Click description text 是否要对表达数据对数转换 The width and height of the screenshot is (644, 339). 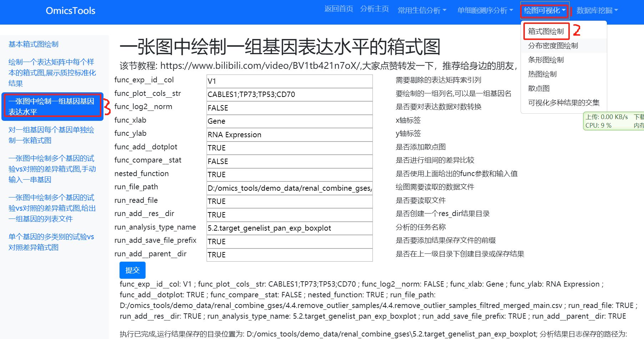pos(438,107)
